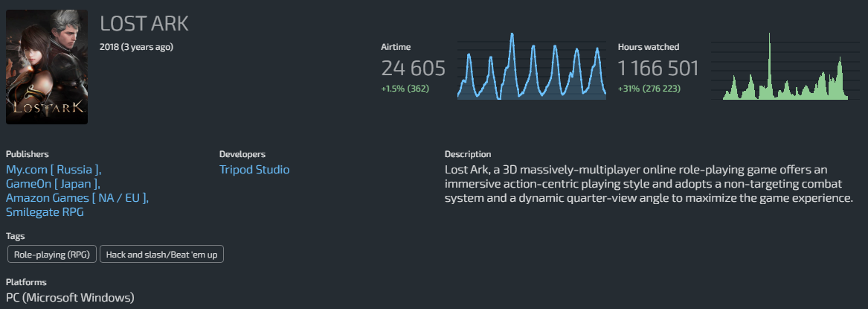Click the Lost Ark description paragraph
Viewport: 868px width, 309px height.
[647, 185]
